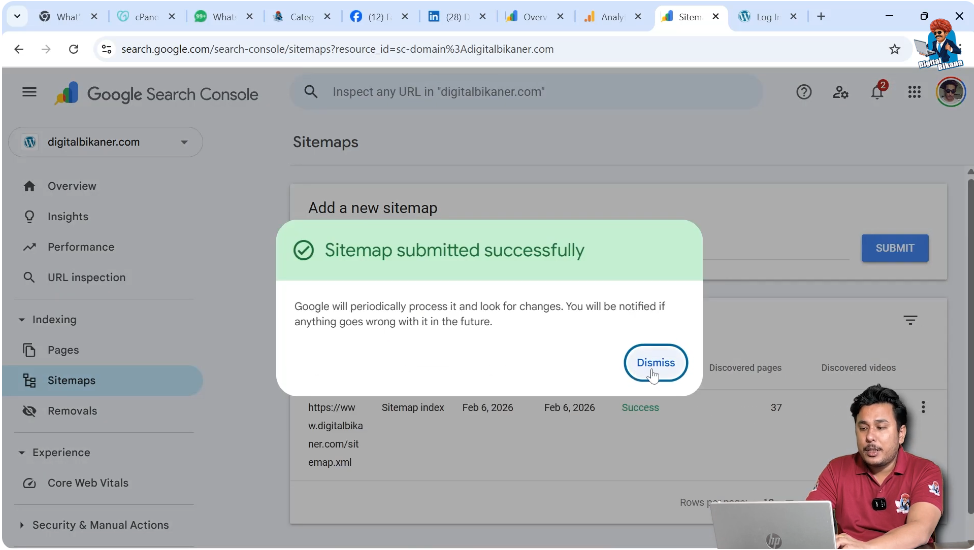Click the Discovered videos column header
The image size is (974, 550).
pos(858,368)
